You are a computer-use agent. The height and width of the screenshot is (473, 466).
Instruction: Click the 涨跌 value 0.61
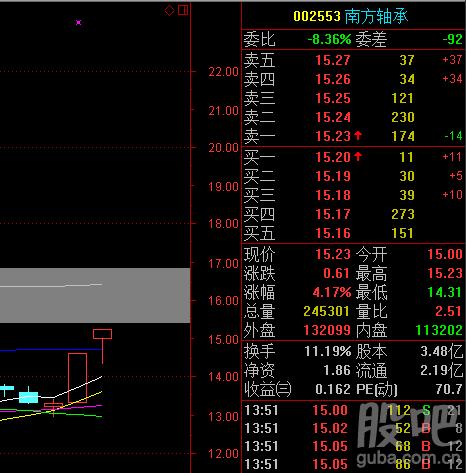pos(336,273)
